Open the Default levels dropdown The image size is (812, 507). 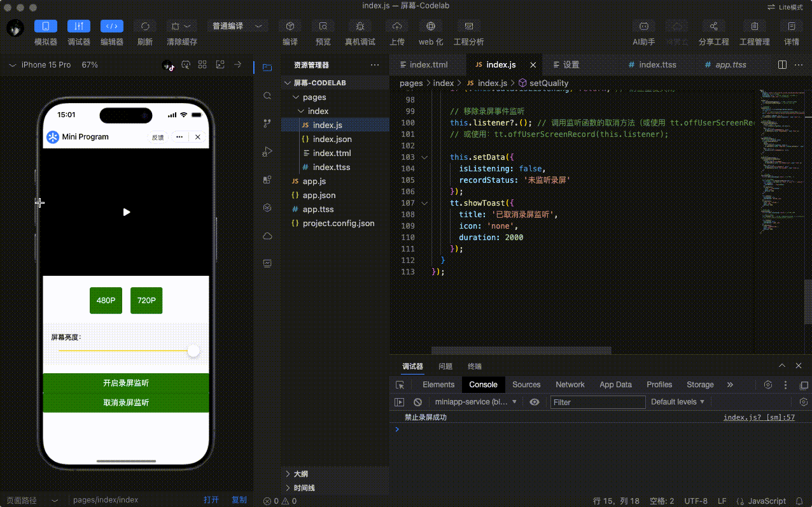pyautogui.click(x=678, y=402)
